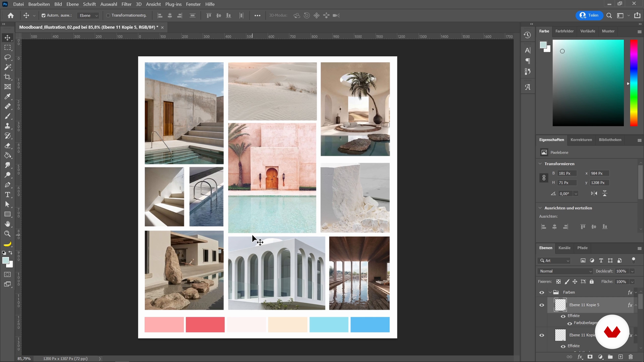Switch to the Kanäle tab

click(x=564, y=248)
